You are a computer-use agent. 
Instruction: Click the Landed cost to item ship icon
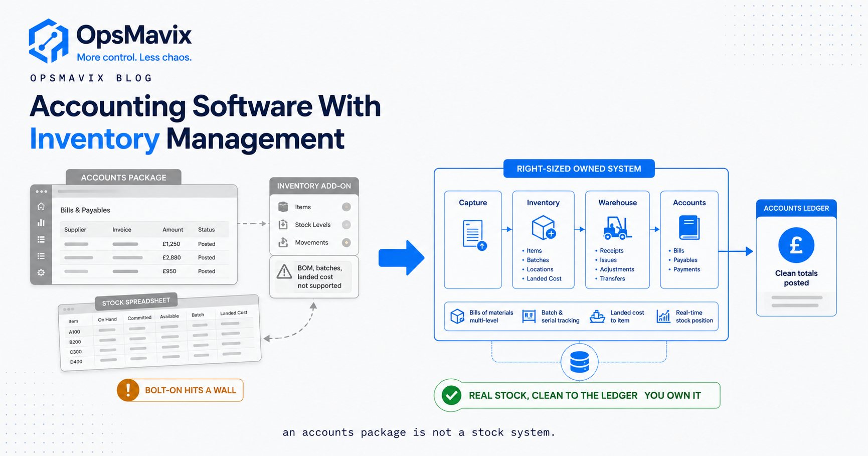pyautogui.click(x=597, y=317)
